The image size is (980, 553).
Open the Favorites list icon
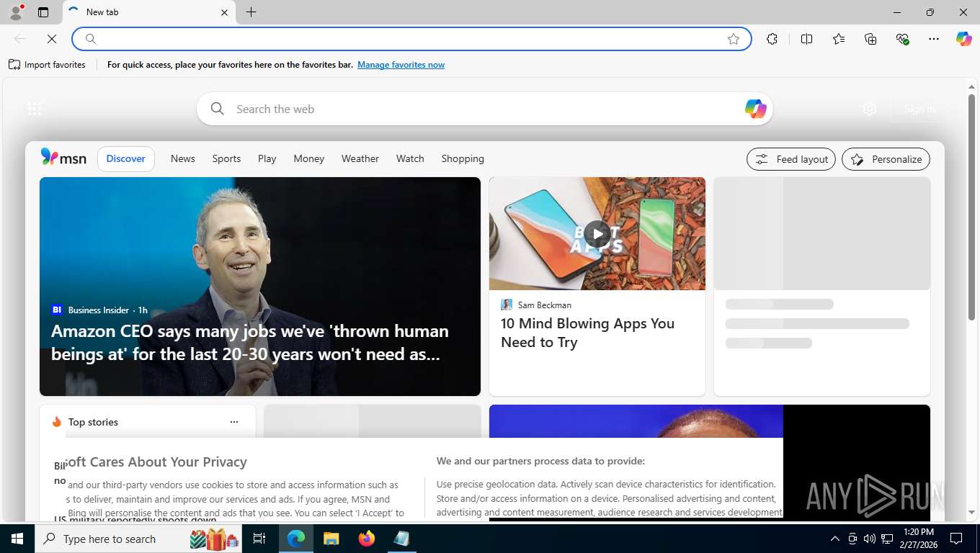point(839,39)
